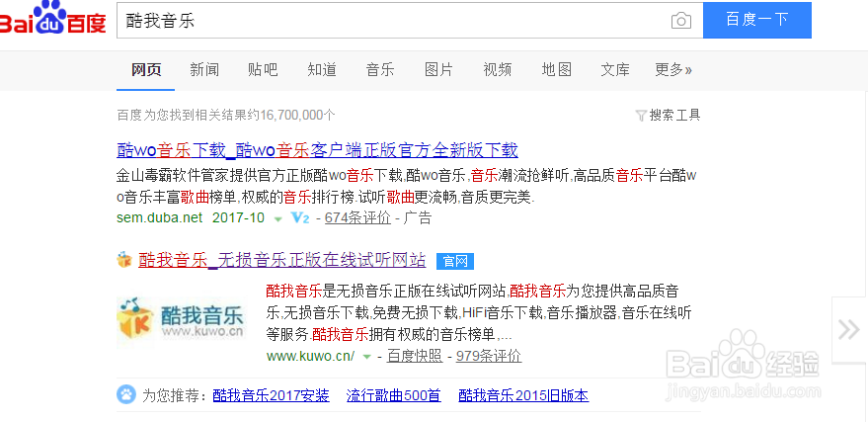Expand dropdown arrow next to 2017-10
This screenshot has height=422, width=868.
pos(277,218)
